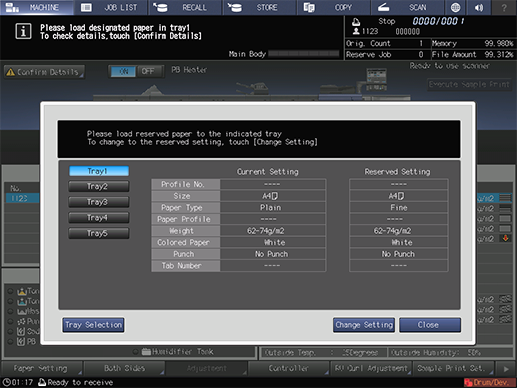Turn PB Heater ON
The image size is (517, 388).
click(x=123, y=71)
